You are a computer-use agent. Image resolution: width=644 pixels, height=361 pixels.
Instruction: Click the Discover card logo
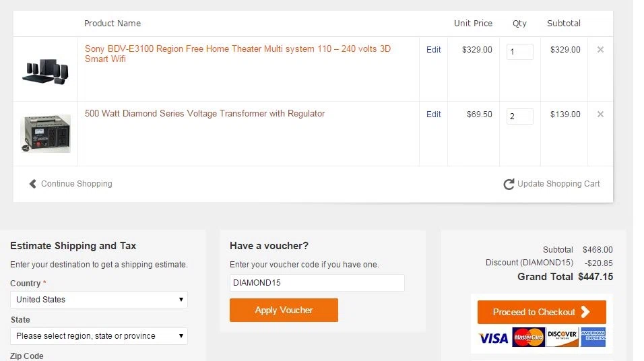click(x=562, y=337)
